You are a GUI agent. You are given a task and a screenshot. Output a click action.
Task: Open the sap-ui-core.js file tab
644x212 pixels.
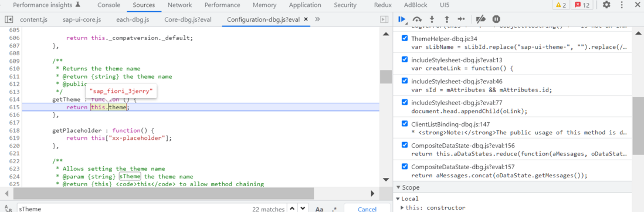(x=82, y=19)
